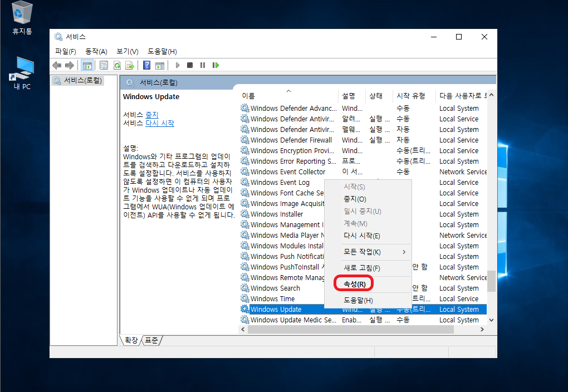Open the 도움말(H) menu in menu bar
Image resolution: width=568 pixels, height=392 pixels.
point(162,51)
